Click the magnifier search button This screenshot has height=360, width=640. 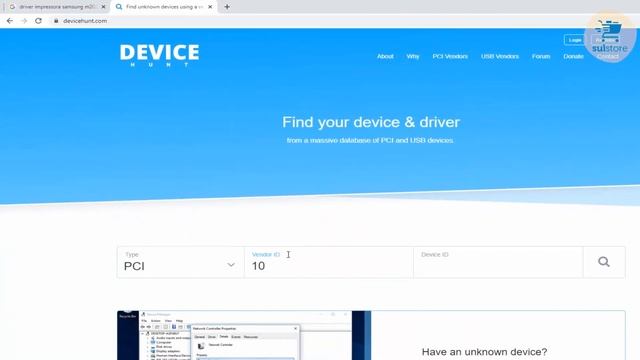(x=604, y=262)
